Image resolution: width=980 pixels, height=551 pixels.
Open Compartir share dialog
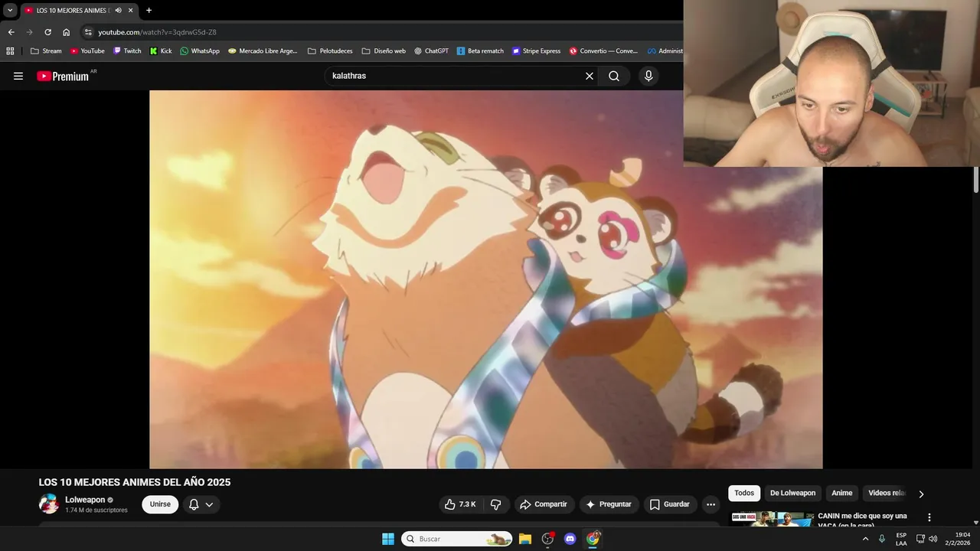point(544,504)
